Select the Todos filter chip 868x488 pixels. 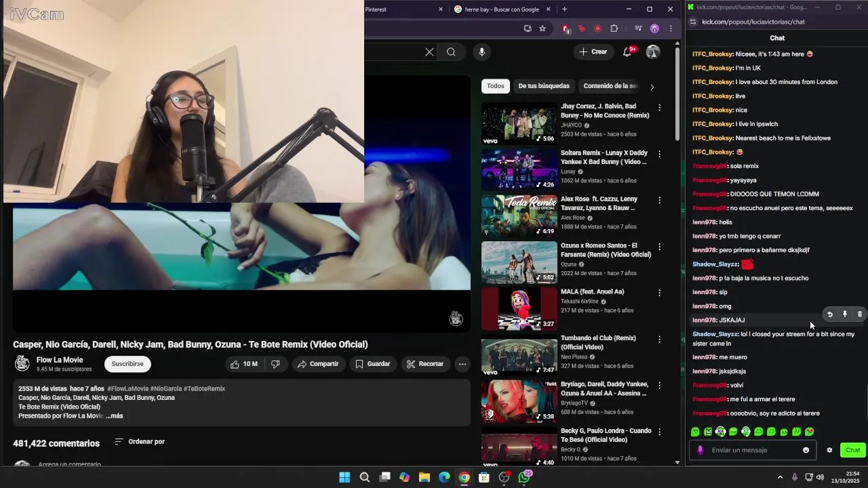point(495,86)
